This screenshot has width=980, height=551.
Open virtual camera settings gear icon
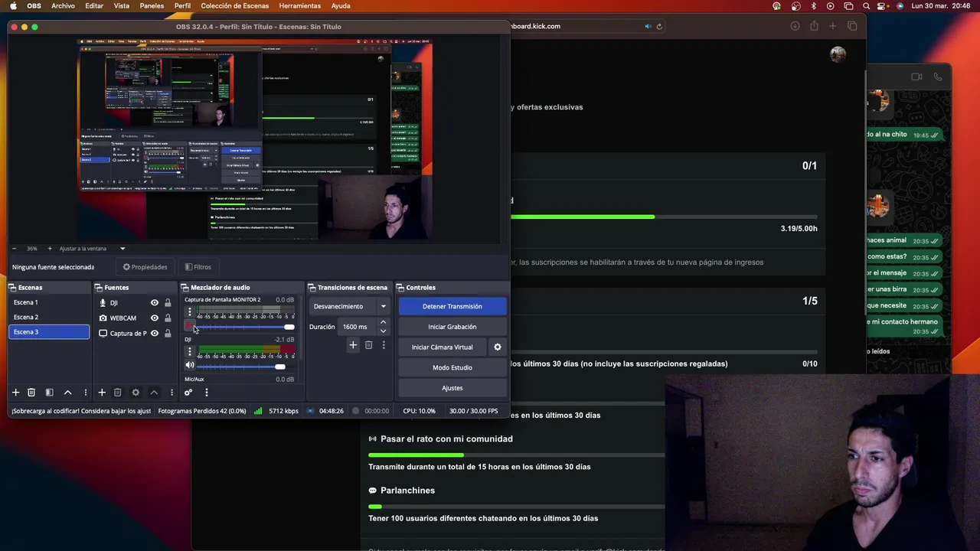click(x=498, y=347)
